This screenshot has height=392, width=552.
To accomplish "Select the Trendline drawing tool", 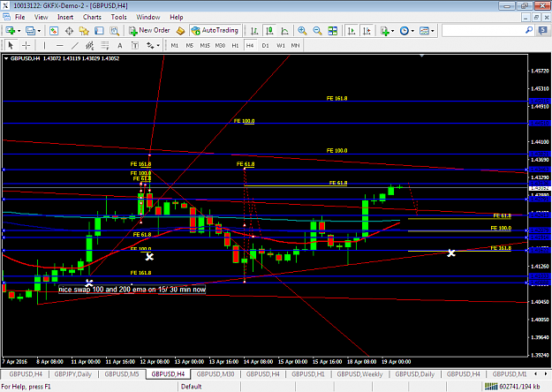I will (75, 45).
